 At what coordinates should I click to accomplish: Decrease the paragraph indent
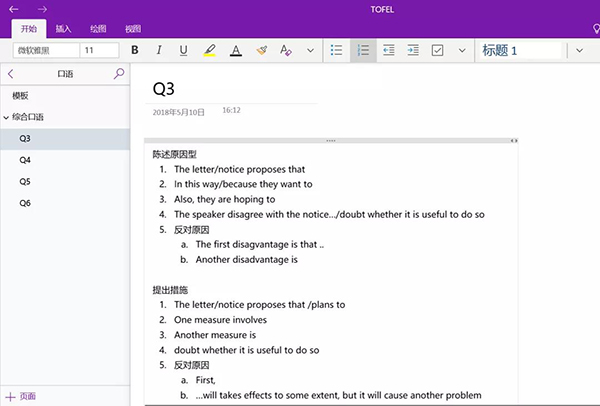coord(388,50)
